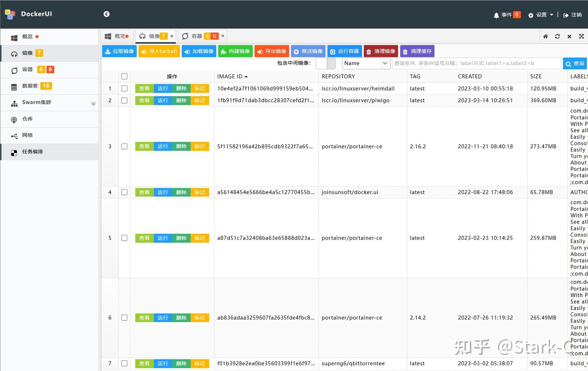Enable the 包含中间镜像 toggle switch
The width and height of the screenshot is (588, 371).
[x=326, y=63]
